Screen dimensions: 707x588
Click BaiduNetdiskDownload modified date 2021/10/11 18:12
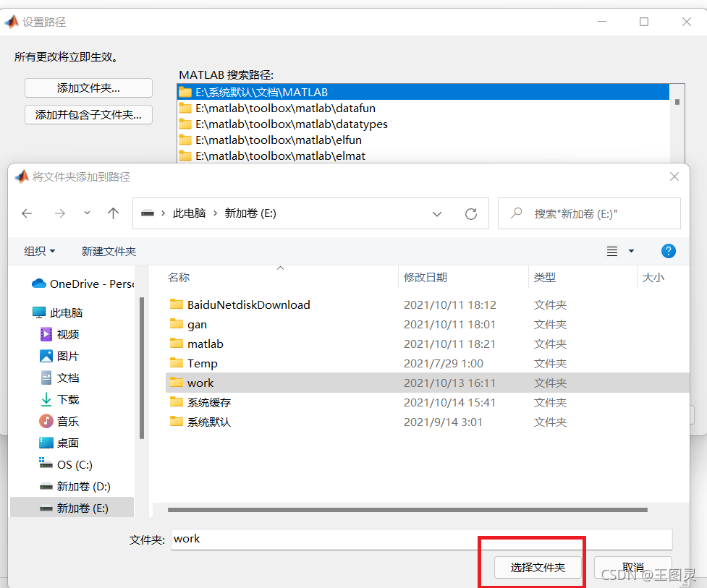[x=449, y=305]
